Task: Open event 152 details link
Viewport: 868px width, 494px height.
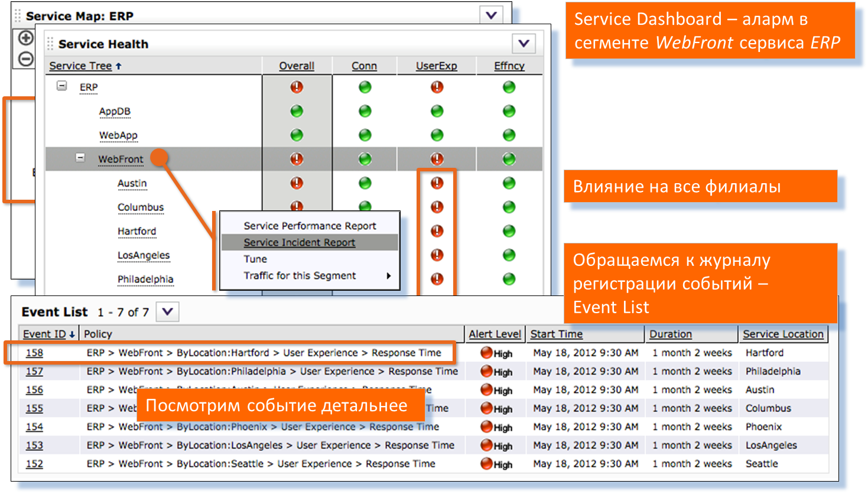Action: 34,464
